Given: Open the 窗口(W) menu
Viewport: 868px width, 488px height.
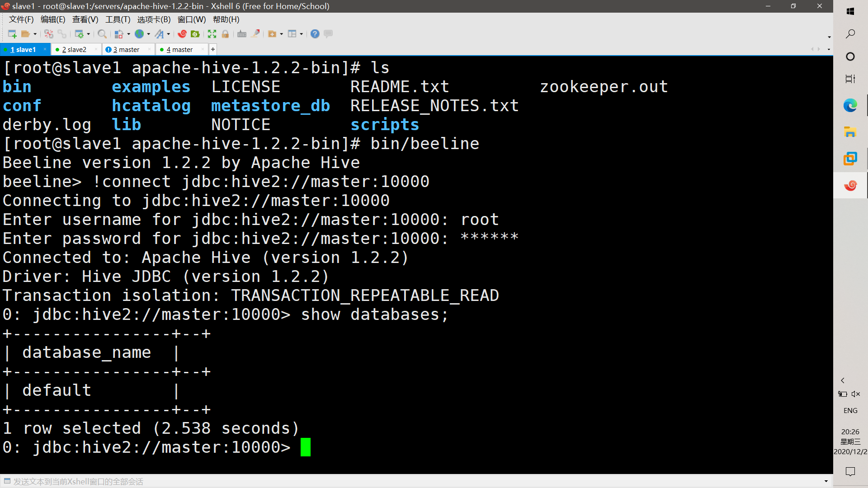Looking at the screenshot, I should pos(192,19).
